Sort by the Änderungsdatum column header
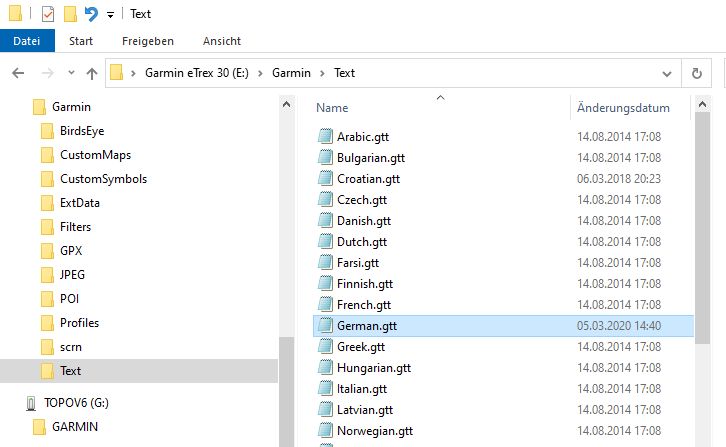 coord(623,108)
